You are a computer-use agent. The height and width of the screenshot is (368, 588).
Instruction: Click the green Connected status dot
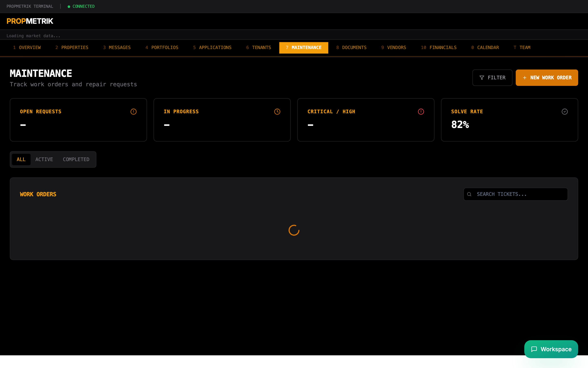click(69, 7)
